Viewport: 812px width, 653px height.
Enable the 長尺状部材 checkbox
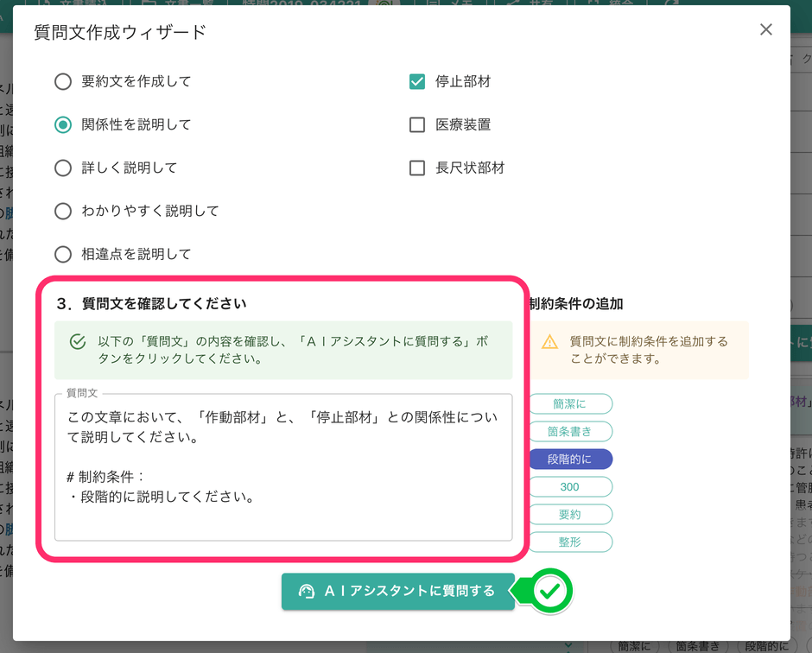pos(417,168)
